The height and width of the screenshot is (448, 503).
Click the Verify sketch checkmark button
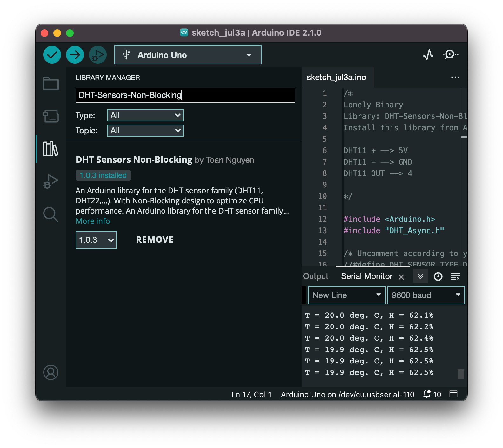tap(52, 55)
